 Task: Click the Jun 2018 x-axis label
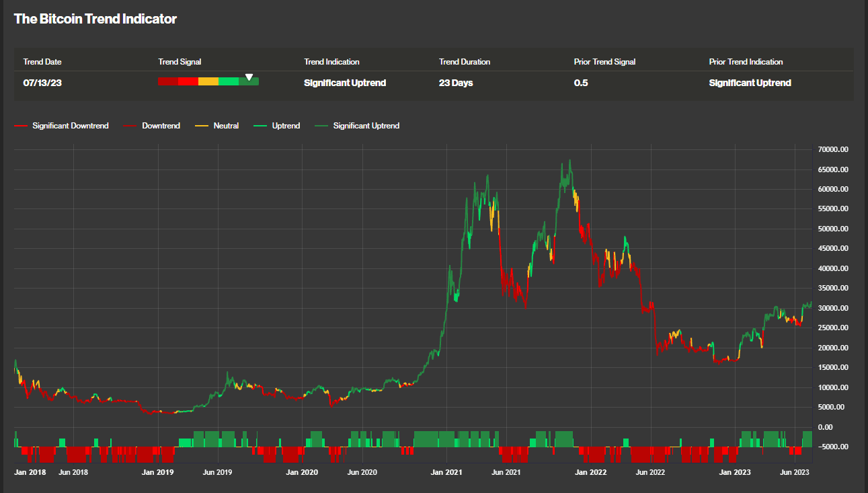click(73, 472)
